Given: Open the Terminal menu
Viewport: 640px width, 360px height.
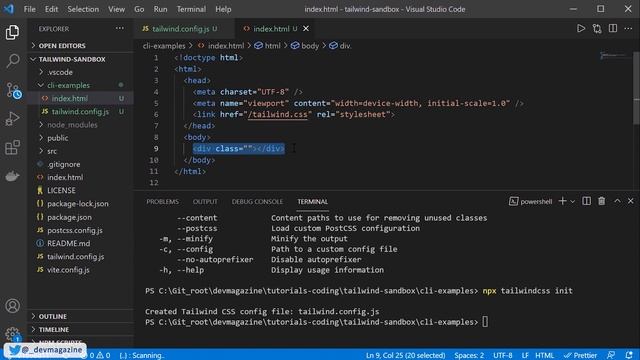Looking at the screenshot, I should click(191, 9).
